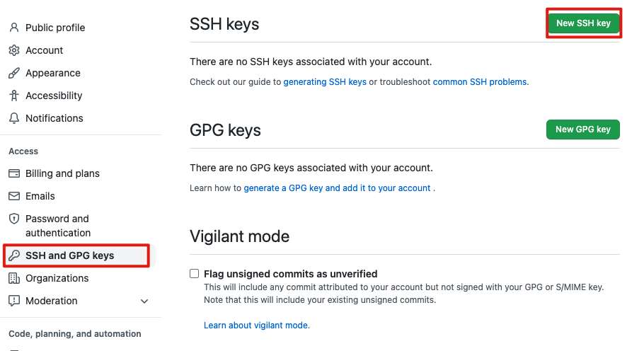Open the Emails settings page
Image resolution: width=644 pixels, height=351 pixels.
[40, 196]
